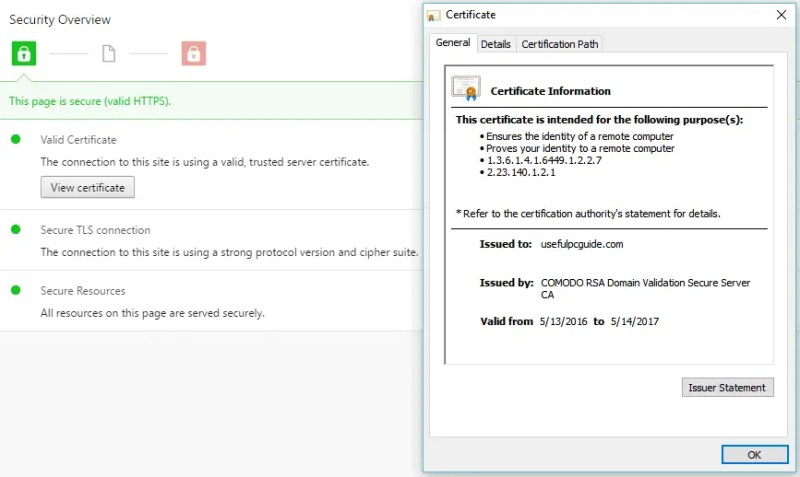Screen dimensions: 800x477
Task: Click 'All resources on this page are served securely.'
Action: coord(153,313)
